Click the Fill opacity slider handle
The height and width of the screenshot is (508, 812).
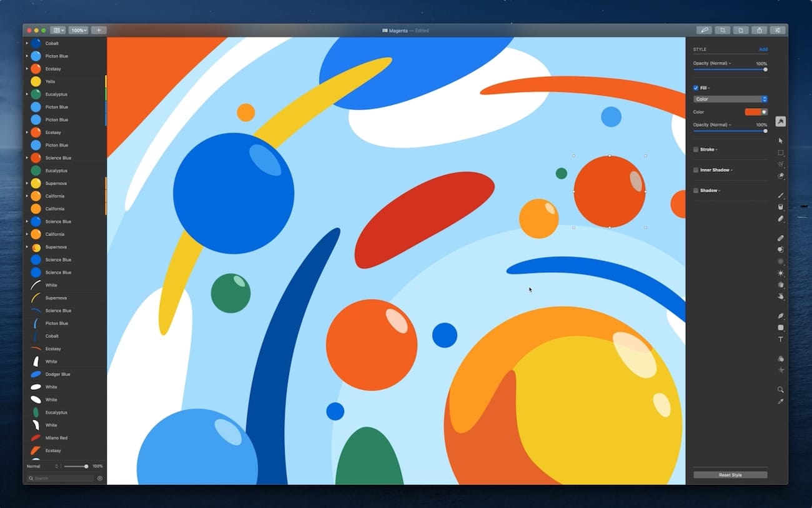click(765, 131)
